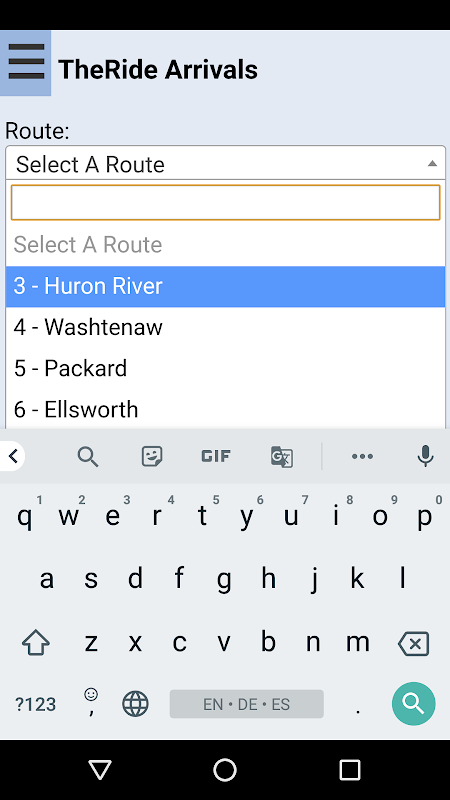Screen dimensions: 450x800
Task: Tap the green search action key
Action: (x=414, y=704)
